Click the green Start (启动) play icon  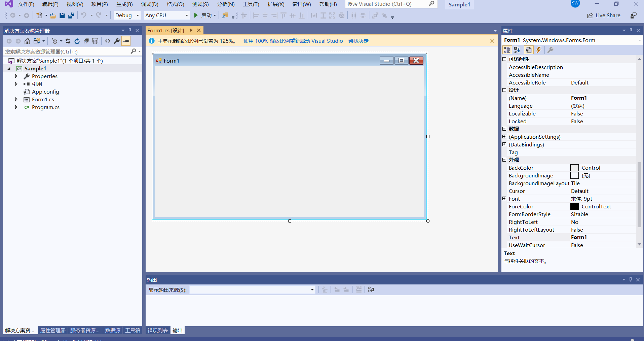[196, 15]
